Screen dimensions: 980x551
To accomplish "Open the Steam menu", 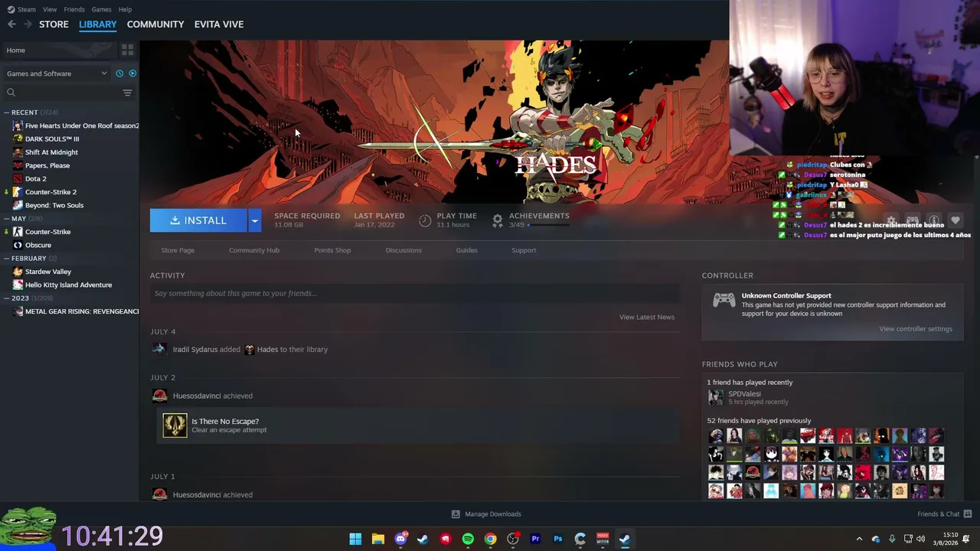I will tap(21, 9).
